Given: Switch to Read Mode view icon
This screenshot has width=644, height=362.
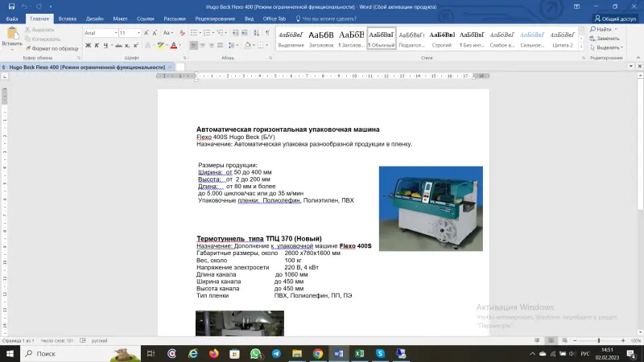Looking at the screenshot, I should pos(537,340).
